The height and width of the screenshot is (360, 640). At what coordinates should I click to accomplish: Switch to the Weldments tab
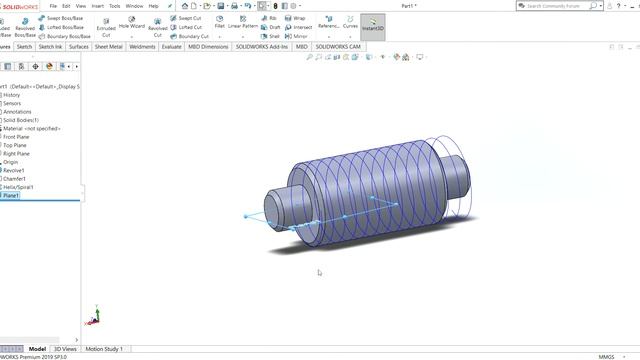pos(142,47)
